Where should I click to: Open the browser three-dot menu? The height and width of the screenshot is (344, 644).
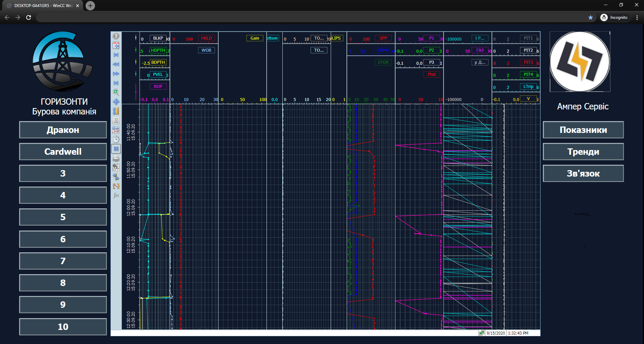click(x=637, y=17)
